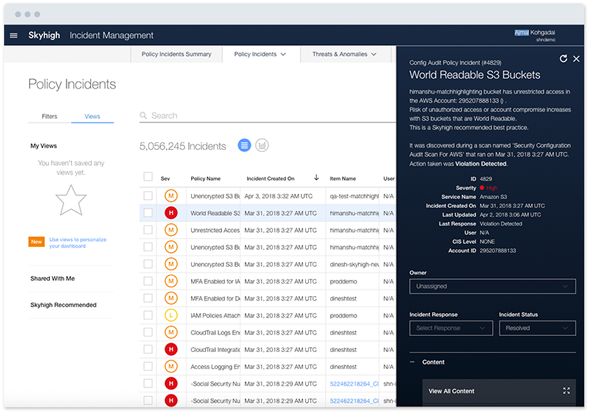Check the CloudTrail Integration incident checkbox
Image resolution: width=589 pixels, height=412 pixels.
[148, 349]
